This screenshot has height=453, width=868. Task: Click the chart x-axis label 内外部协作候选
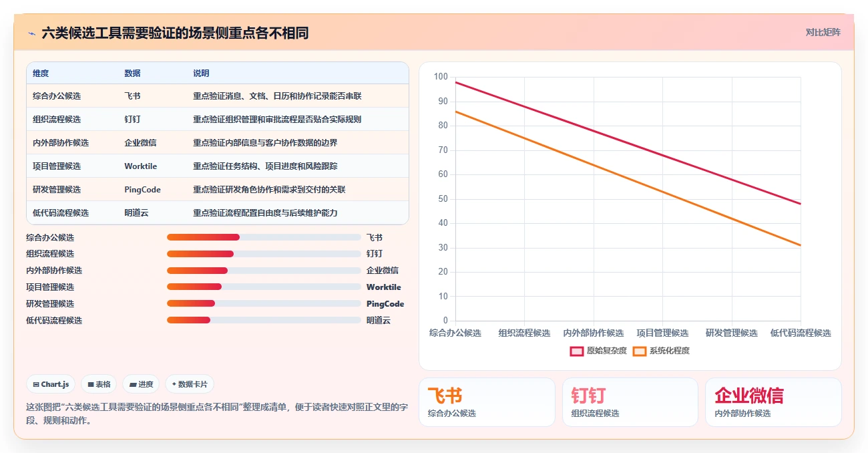tap(594, 333)
